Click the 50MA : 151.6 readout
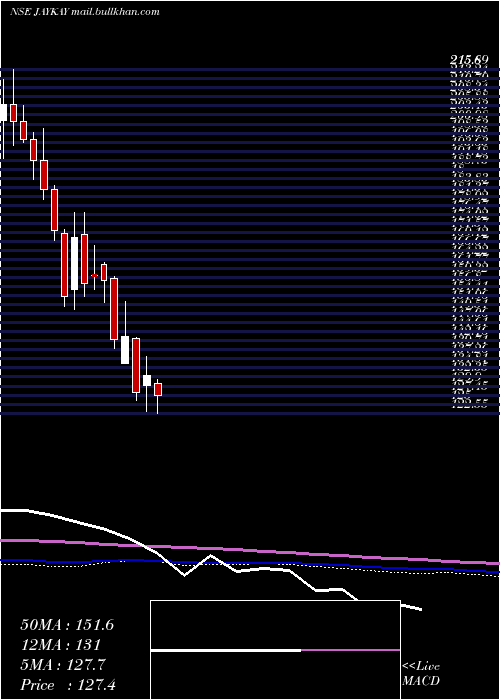The width and height of the screenshot is (500, 700). [67, 625]
